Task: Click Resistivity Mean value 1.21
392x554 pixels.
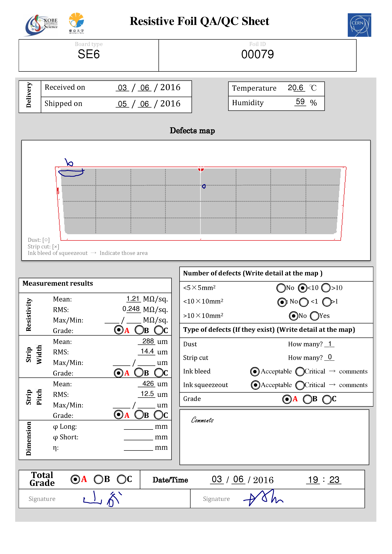Action: click(x=133, y=299)
